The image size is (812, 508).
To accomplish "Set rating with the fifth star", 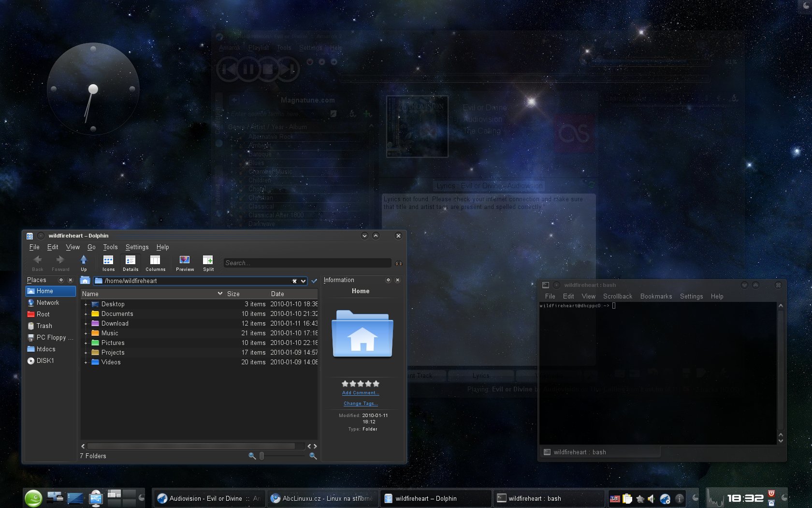I will [376, 384].
